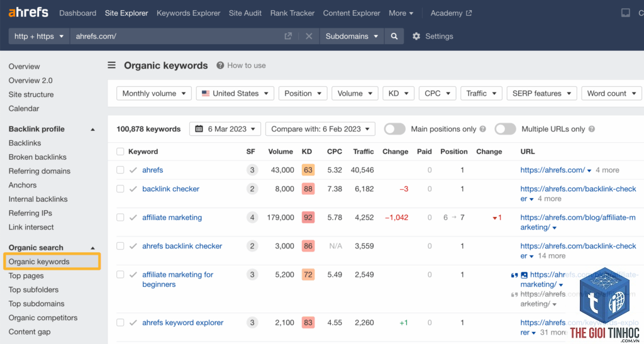Screen dimensions: 644x344
Task: Open the ahrefs keyword explorer keyword link
Action: click(x=183, y=323)
